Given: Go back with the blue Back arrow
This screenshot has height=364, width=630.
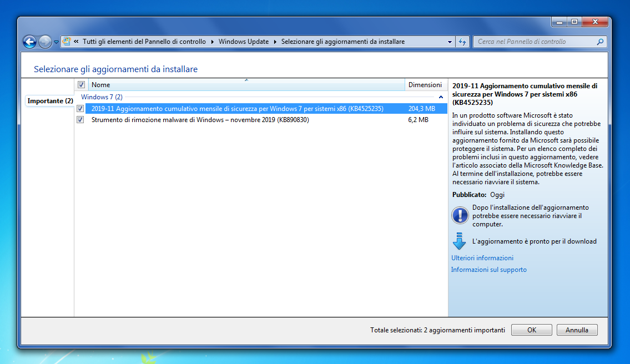Looking at the screenshot, I should 29,42.
